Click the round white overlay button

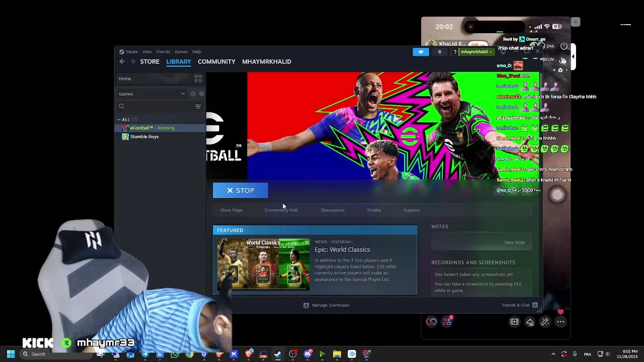click(x=557, y=195)
